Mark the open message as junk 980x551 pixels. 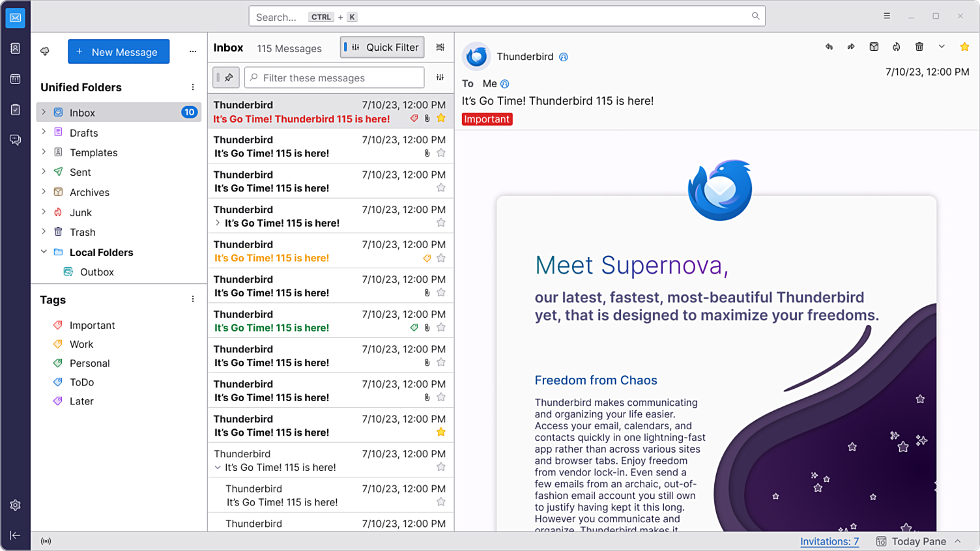[896, 46]
